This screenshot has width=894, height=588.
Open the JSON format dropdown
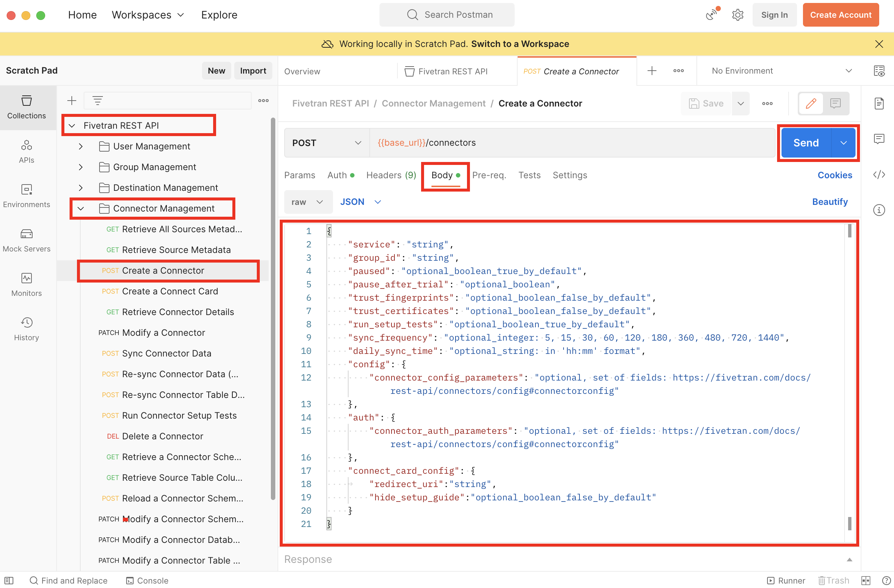coord(361,202)
